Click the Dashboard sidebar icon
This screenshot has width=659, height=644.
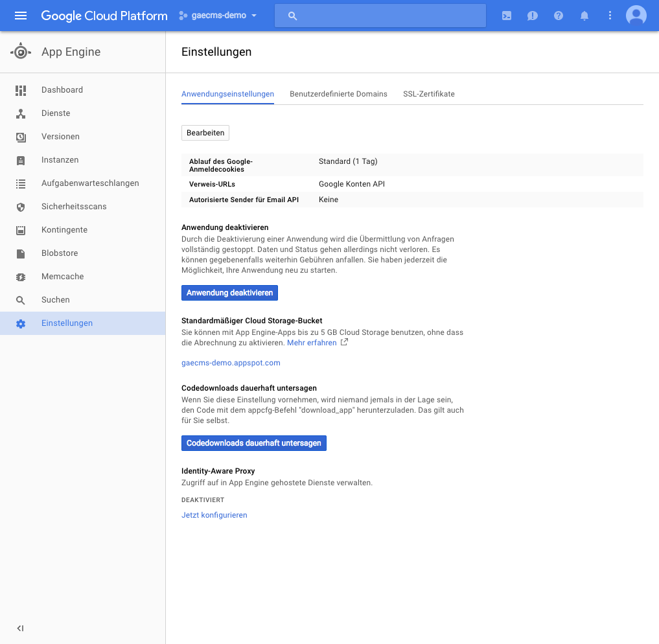[x=21, y=90]
